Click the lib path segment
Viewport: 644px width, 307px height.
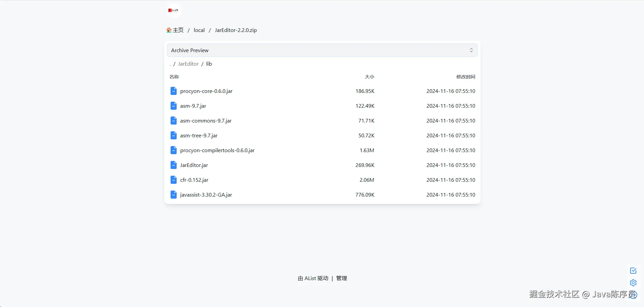pyautogui.click(x=209, y=64)
